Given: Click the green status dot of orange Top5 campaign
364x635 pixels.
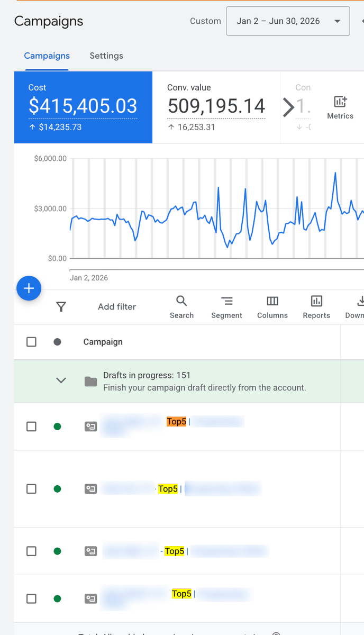Looking at the screenshot, I should click(x=57, y=427).
